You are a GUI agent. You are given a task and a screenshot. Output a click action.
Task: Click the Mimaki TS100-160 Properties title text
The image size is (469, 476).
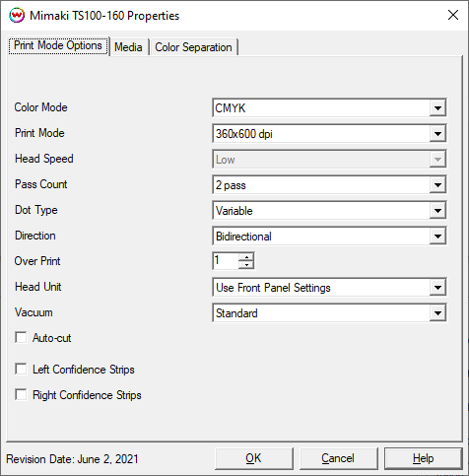click(x=104, y=16)
